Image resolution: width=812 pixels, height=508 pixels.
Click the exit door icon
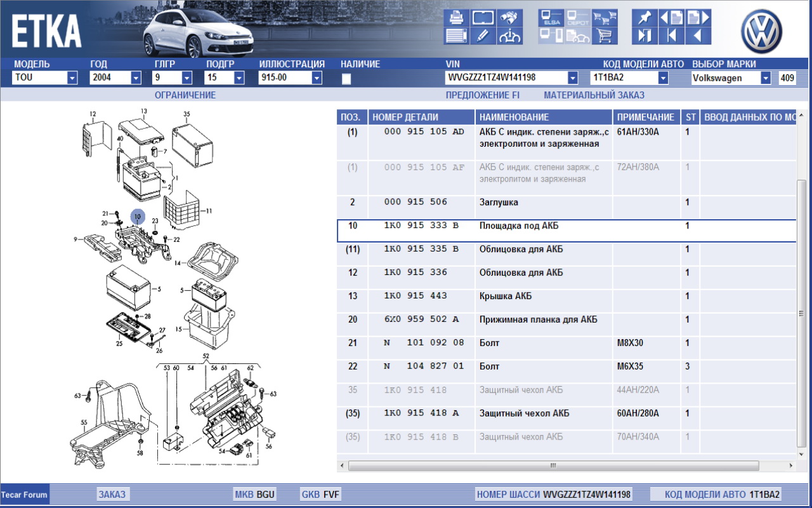[x=645, y=36]
